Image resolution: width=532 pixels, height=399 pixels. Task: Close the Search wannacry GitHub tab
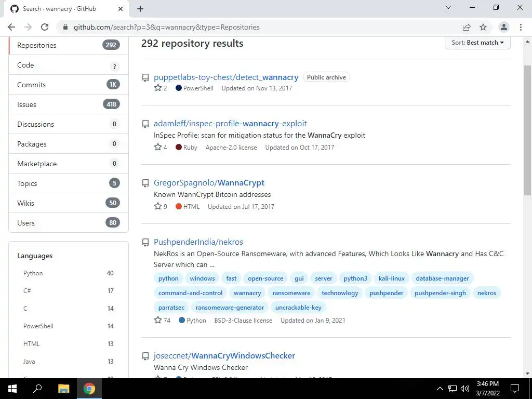click(x=121, y=9)
